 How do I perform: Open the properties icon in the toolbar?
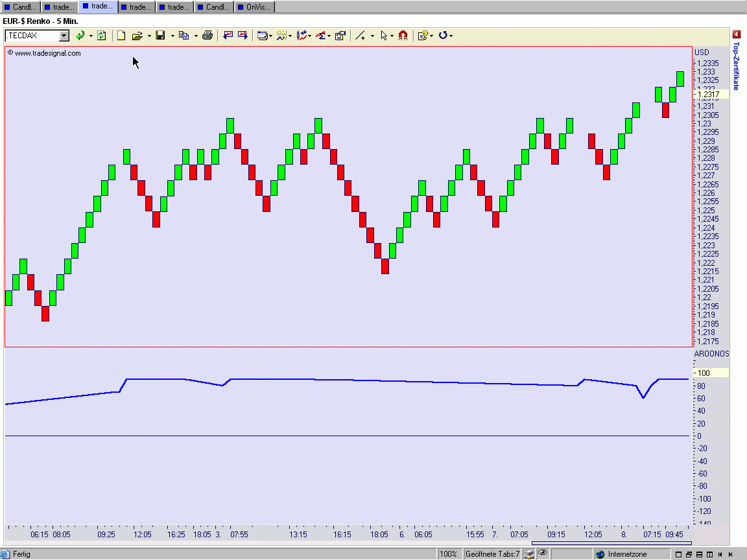[340, 36]
